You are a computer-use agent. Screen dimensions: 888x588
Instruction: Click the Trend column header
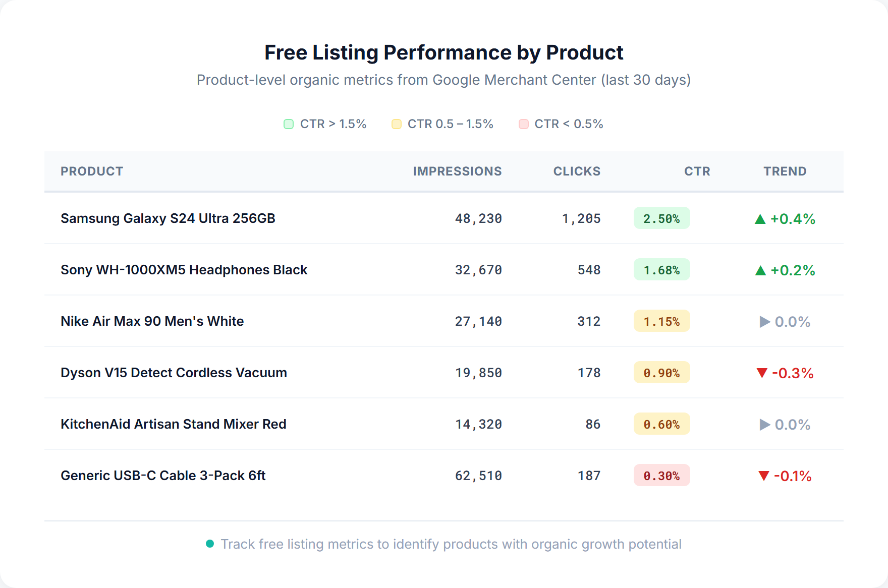pyautogui.click(x=785, y=171)
